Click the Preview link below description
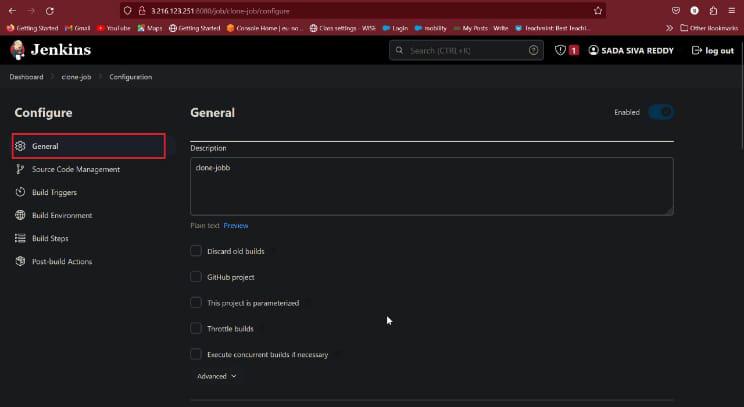The width and height of the screenshot is (744, 407). 236,226
